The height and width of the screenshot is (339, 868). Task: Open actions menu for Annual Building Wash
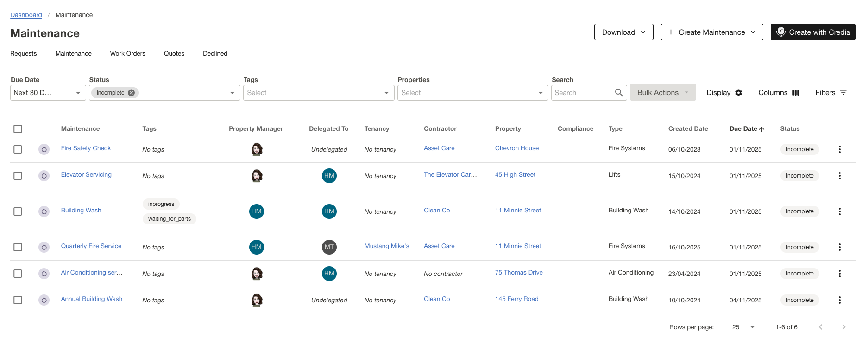click(x=839, y=300)
